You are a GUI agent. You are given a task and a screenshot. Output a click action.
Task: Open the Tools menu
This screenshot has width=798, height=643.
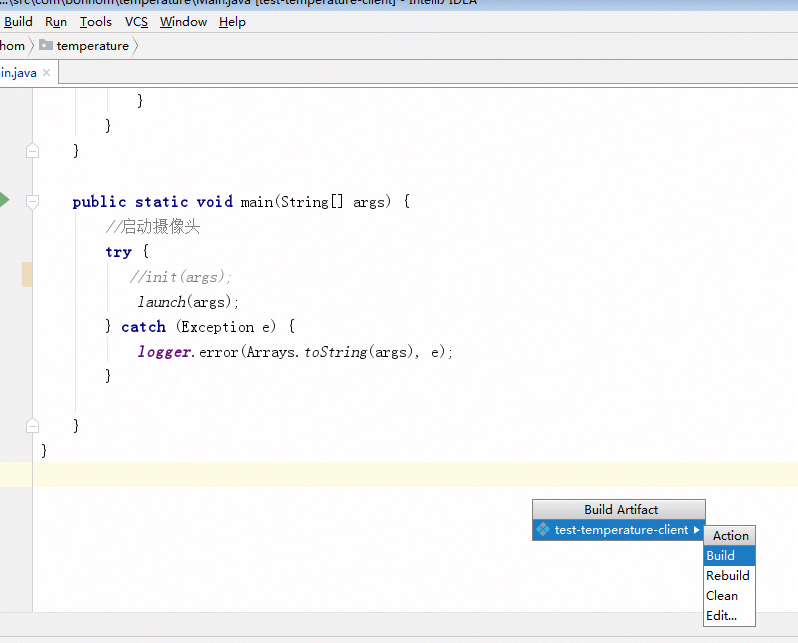[x=96, y=22]
